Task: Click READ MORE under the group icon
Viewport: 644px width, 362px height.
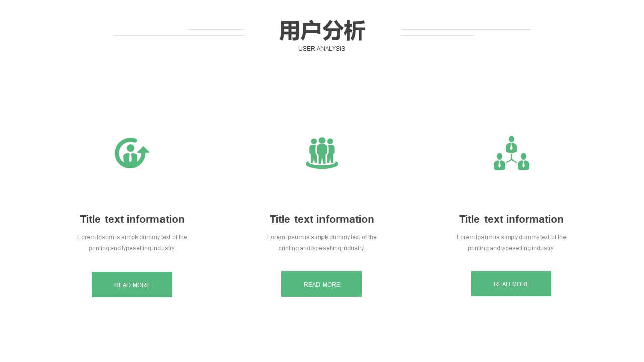Action: coord(321,284)
